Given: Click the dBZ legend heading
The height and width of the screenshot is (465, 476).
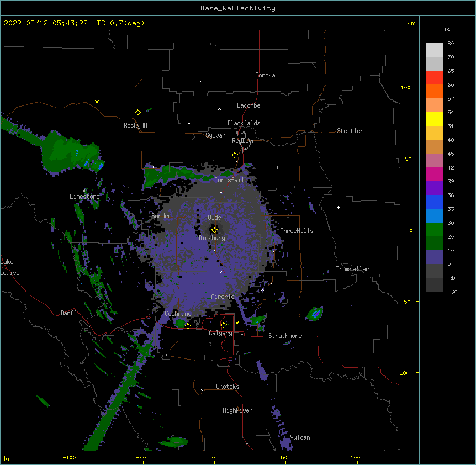Looking at the screenshot, I should (x=447, y=29).
